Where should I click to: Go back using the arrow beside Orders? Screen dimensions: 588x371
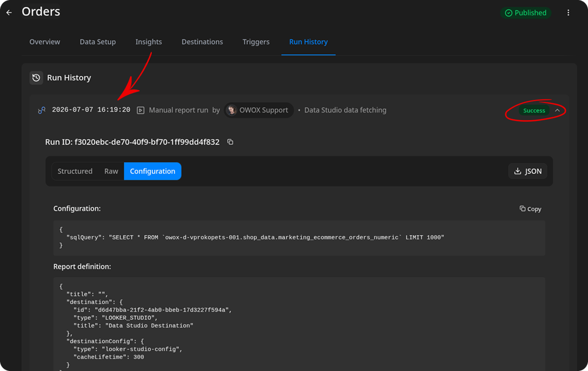[x=9, y=13]
